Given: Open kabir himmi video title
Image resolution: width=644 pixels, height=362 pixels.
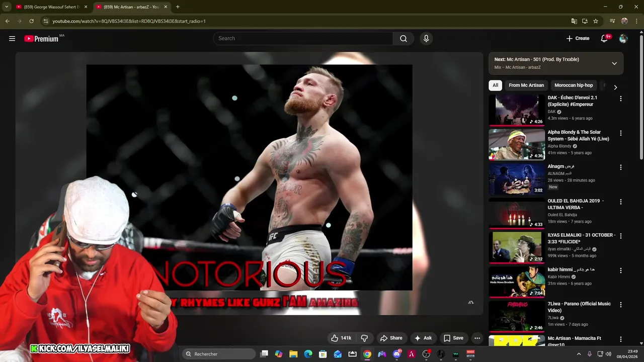Looking at the screenshot, I should [x=571, y=269].
